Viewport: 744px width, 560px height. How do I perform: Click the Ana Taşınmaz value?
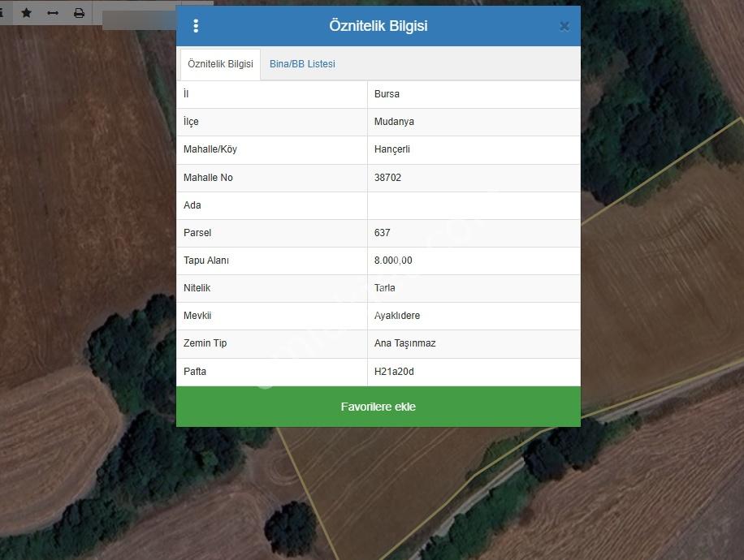coord(404,343)
